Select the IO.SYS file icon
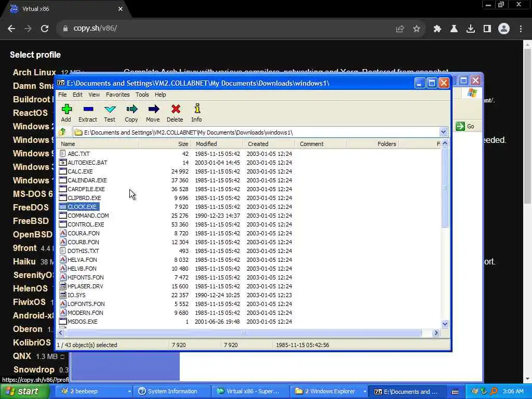The height and width of the screenshot is (399, 532). coord(63,295)
